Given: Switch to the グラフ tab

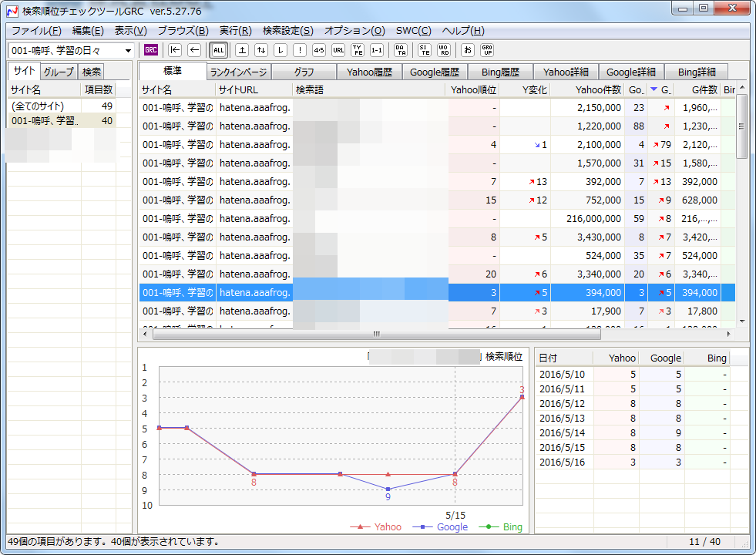Looking at the screenshot, I should coord(304,72).
